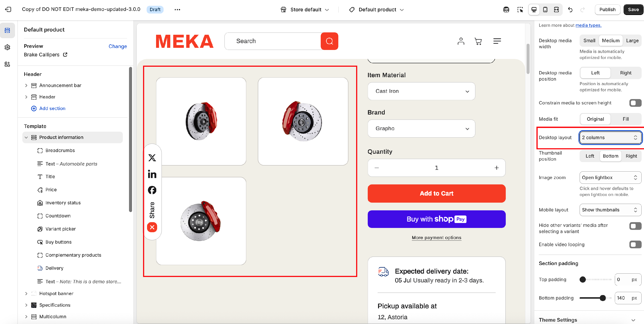Screen dimensions: 644x324
Task: Close the share panel red X
Action: [x=152, y=227]
